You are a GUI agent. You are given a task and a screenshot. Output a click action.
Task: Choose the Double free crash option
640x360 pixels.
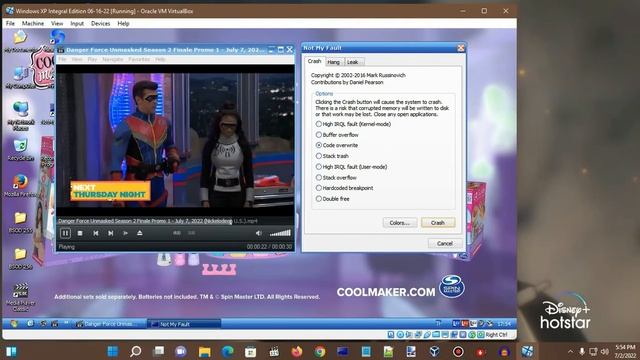click(332, 199)
